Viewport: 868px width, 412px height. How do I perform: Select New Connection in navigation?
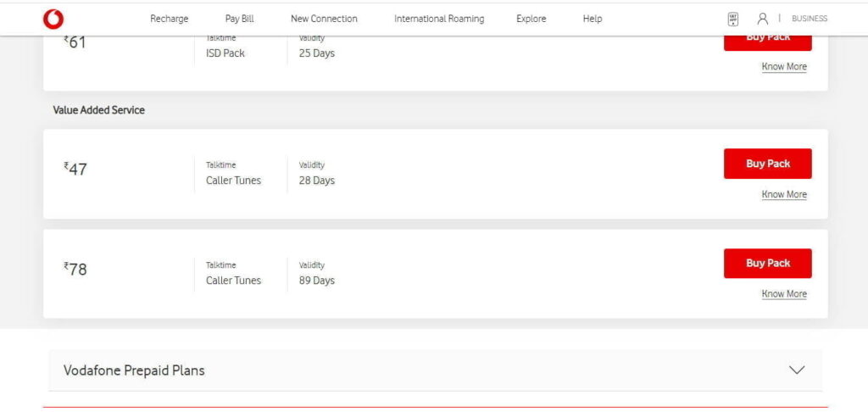click(x=324, y=19)
